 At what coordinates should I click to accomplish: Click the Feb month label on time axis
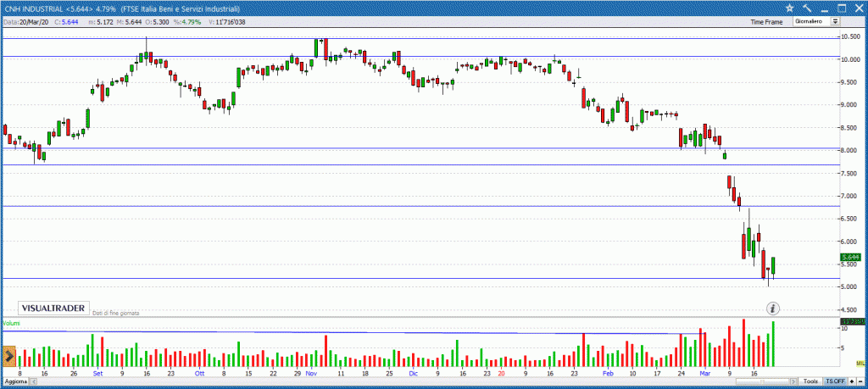tap(608, 373)
